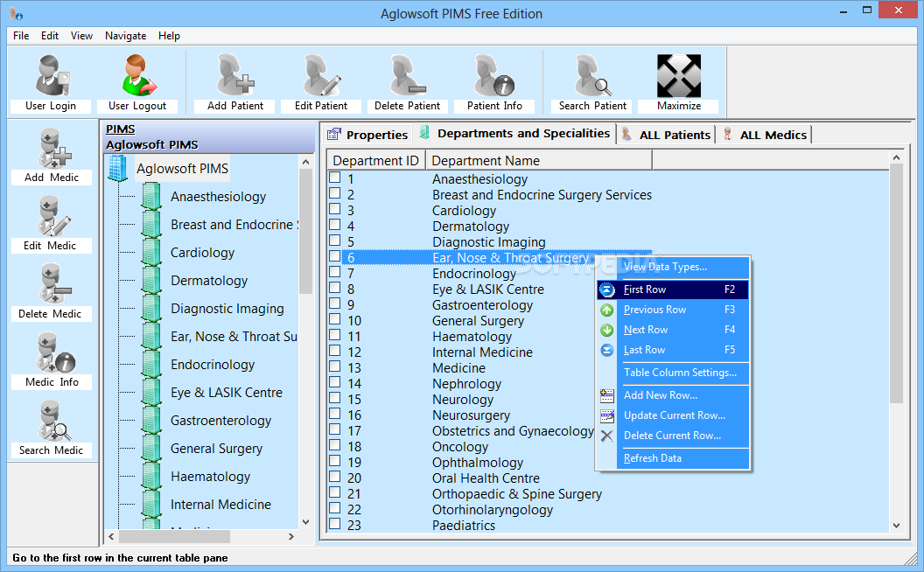This screenshot has width=924, height=572.
Task: Open the ALL Medics tab
Action: click(765, 135)
